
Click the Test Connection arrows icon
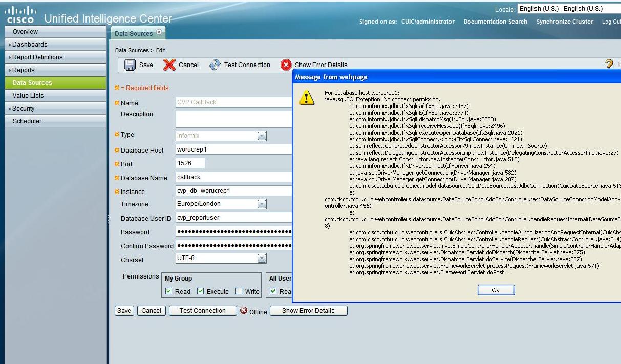[215, 65]
